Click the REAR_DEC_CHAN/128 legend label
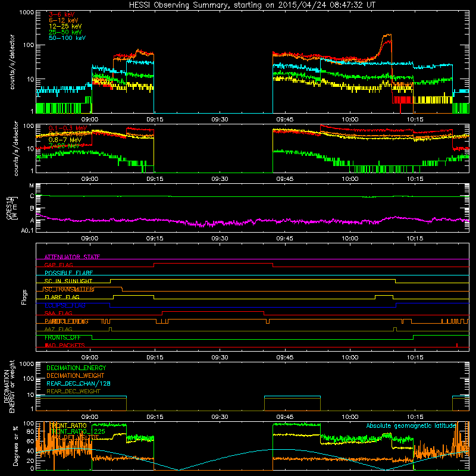 (x=79, y=383)
